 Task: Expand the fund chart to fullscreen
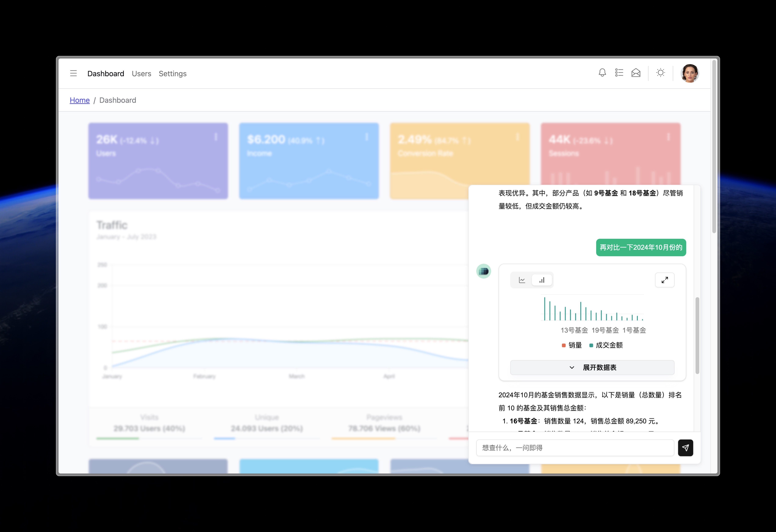click(x=665, y=280)
